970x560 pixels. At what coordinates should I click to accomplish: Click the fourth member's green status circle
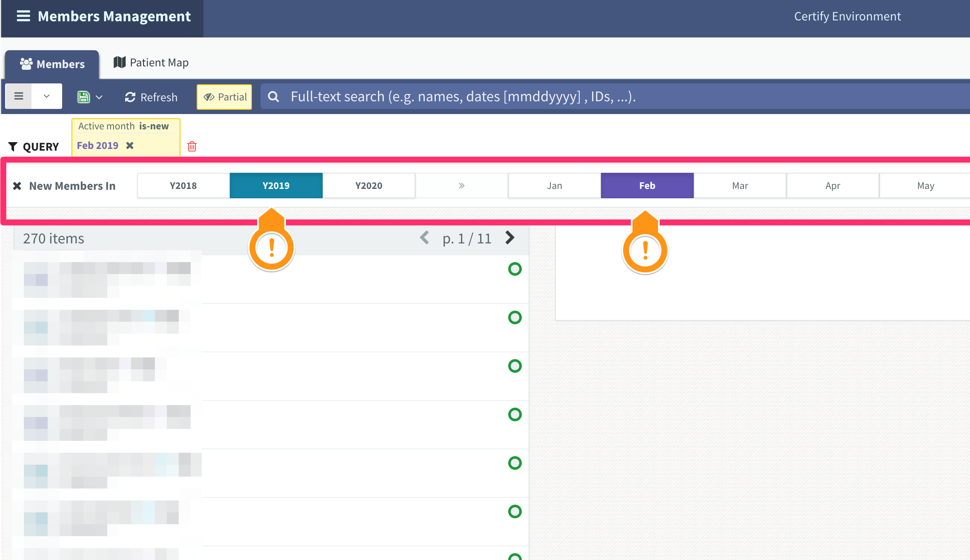pos(515,414)
